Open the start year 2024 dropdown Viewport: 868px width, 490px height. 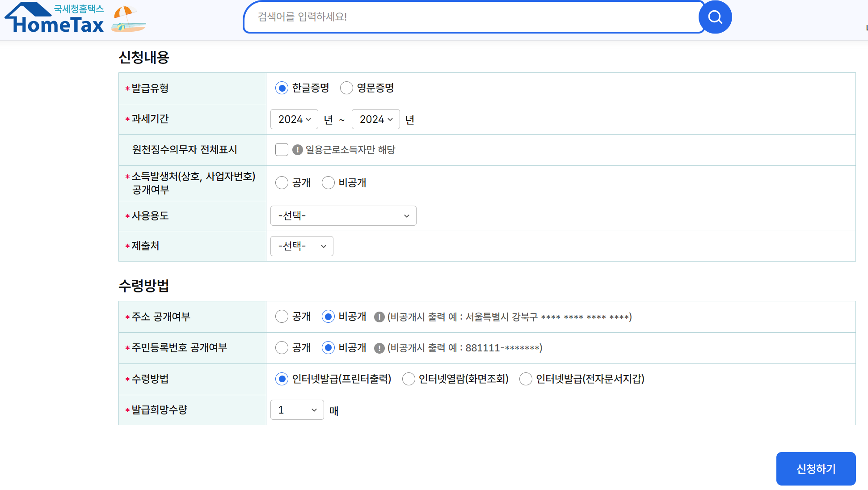click(x=294, y=119)
